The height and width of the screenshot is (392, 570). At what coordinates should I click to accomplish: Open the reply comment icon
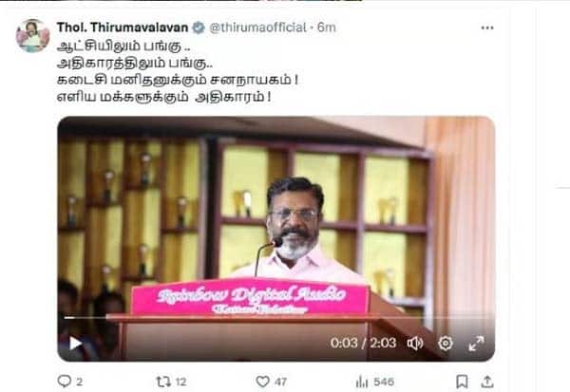point(65,382)
